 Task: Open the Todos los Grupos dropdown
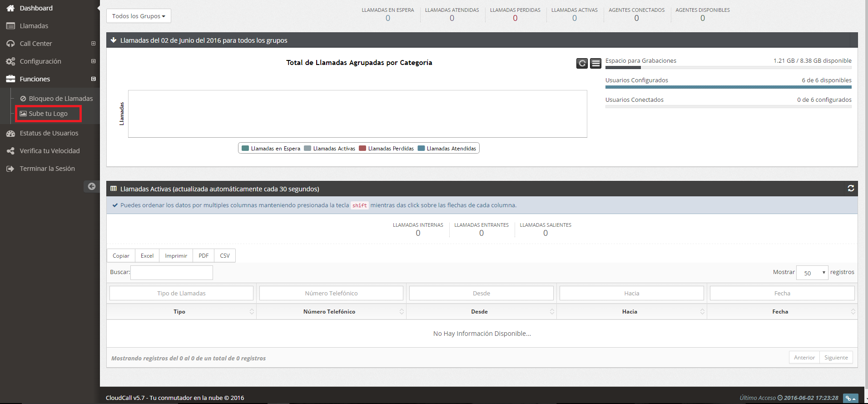coord(139,16)
